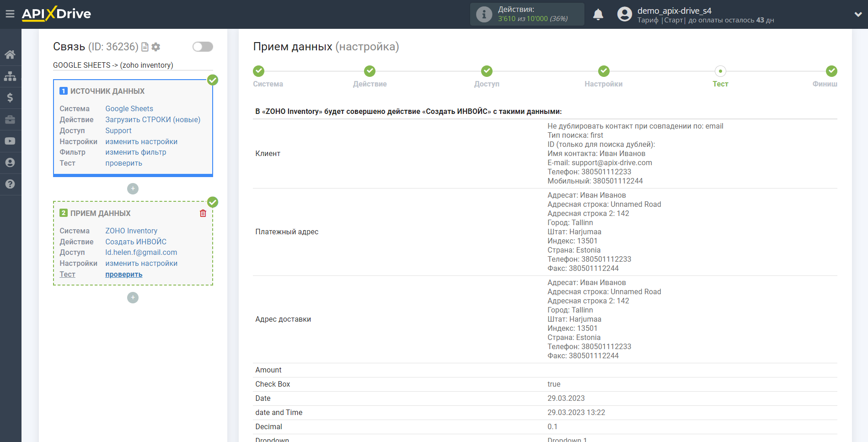868x442 pixels.
Task: Go to the Доступ step
Action: (x=487, y=71)
